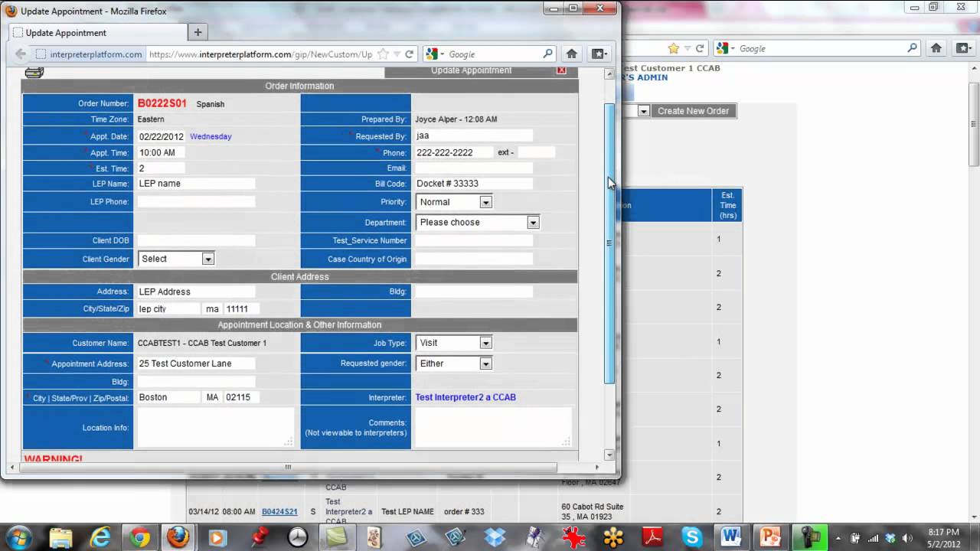Viewport: 980px width, 551px height.
Task: Click the LEP Name field
Action: tap(196, 184)
